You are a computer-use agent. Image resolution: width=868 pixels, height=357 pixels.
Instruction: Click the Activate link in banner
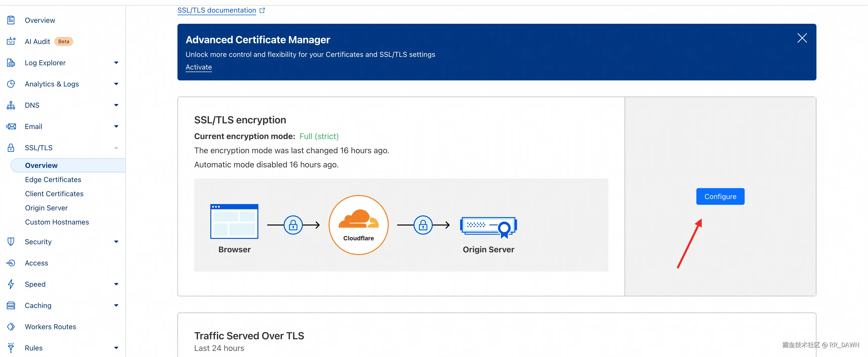198,67
